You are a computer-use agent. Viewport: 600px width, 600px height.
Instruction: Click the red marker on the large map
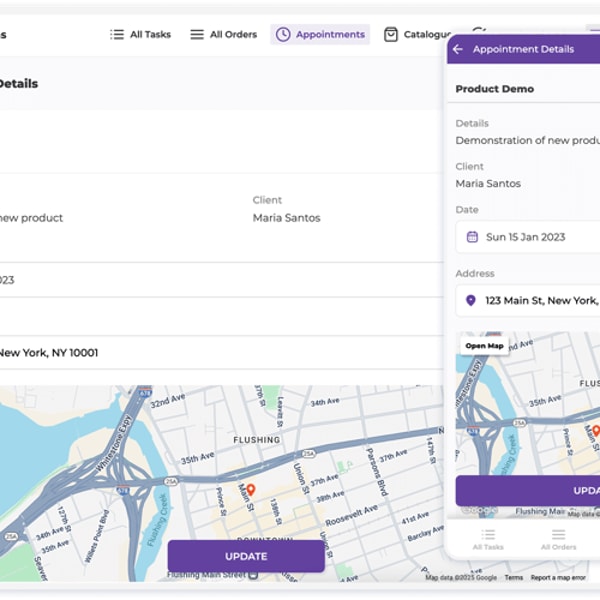click(251, 489)
